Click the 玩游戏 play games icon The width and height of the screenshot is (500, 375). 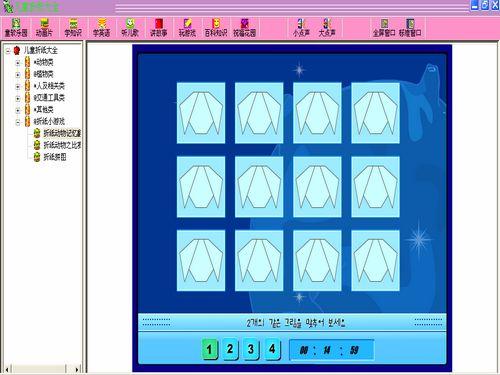(187, 28)
